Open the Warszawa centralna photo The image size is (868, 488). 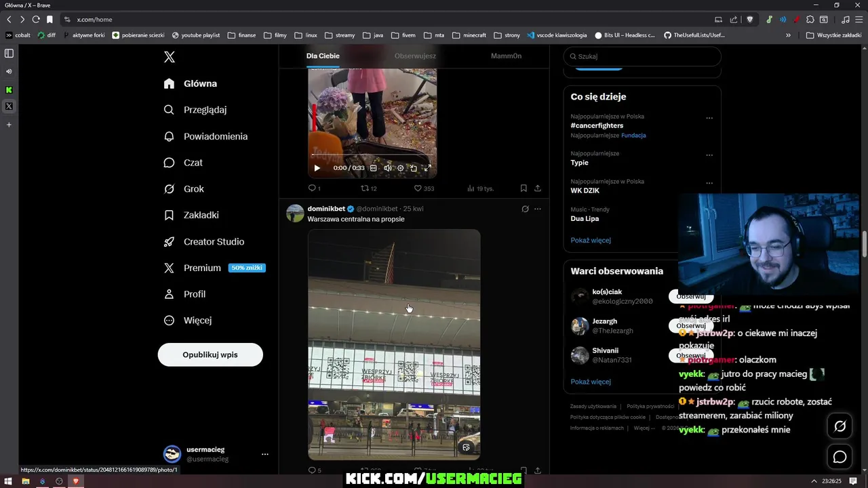(x=394, y=344)
